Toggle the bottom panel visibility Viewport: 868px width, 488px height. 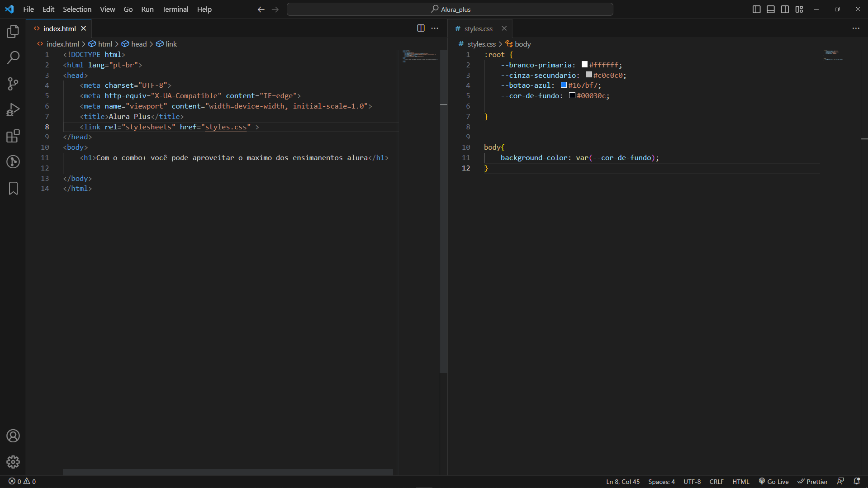[771, 9]
